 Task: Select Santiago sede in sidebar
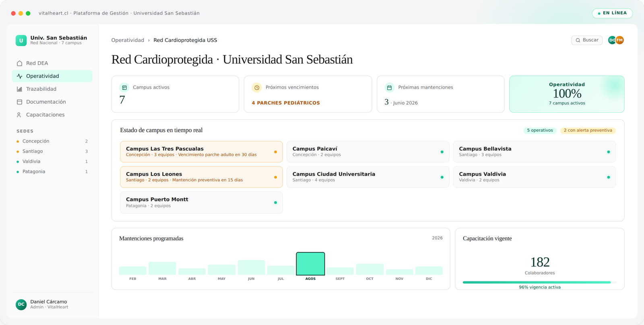pyautogui.click(x=52, y=151)
